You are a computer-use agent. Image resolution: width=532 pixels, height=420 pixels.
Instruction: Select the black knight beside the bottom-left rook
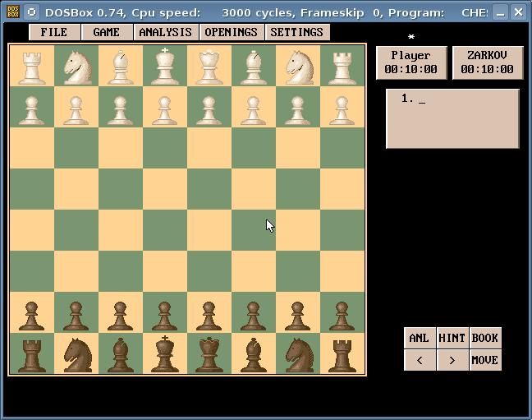(x=76, y=354)
